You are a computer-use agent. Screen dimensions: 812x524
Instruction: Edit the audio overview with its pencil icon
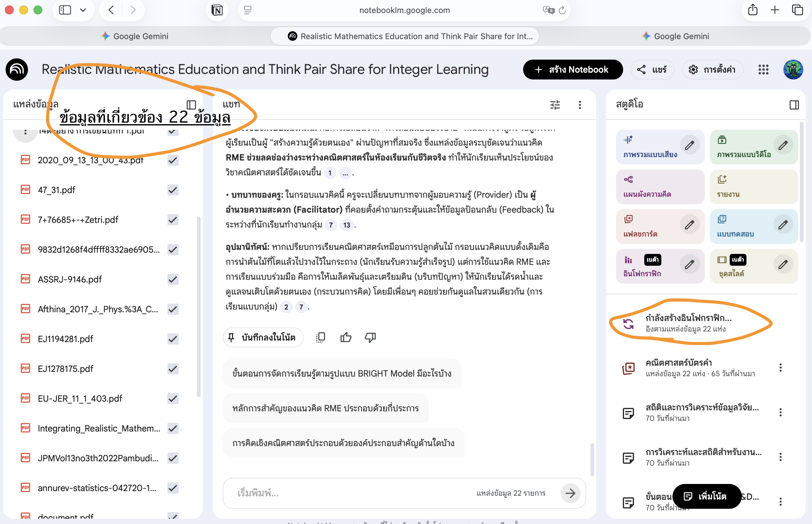(x=689, y=146)
